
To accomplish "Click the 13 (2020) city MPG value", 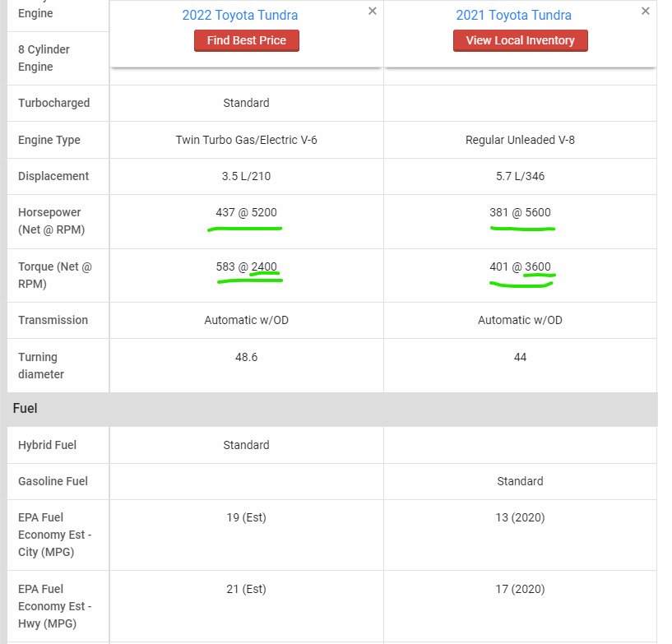I will point(521,517).
